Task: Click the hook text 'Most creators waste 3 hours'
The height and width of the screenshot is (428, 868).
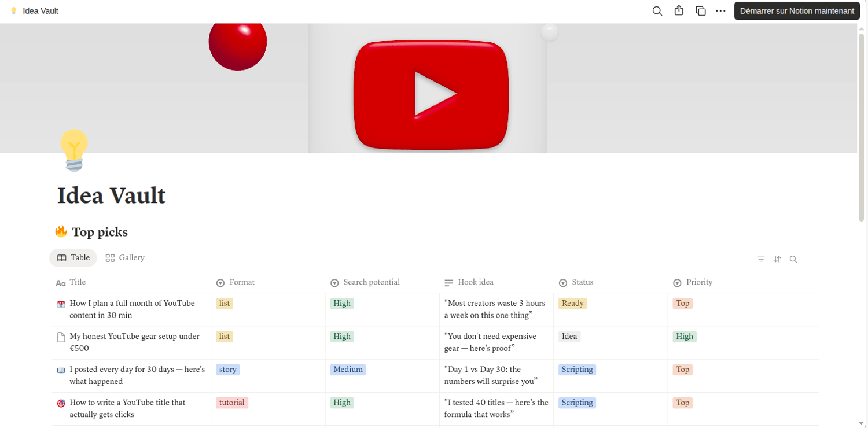Action: [495, 309]
